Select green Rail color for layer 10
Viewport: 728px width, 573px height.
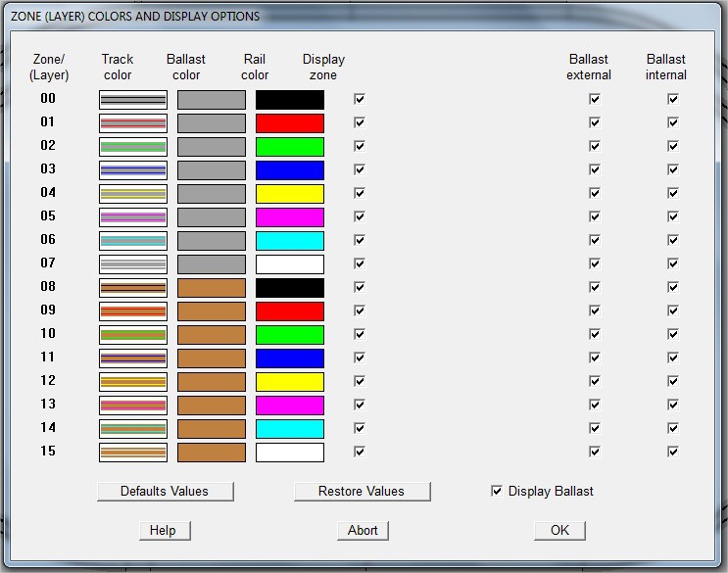point(290,335)
